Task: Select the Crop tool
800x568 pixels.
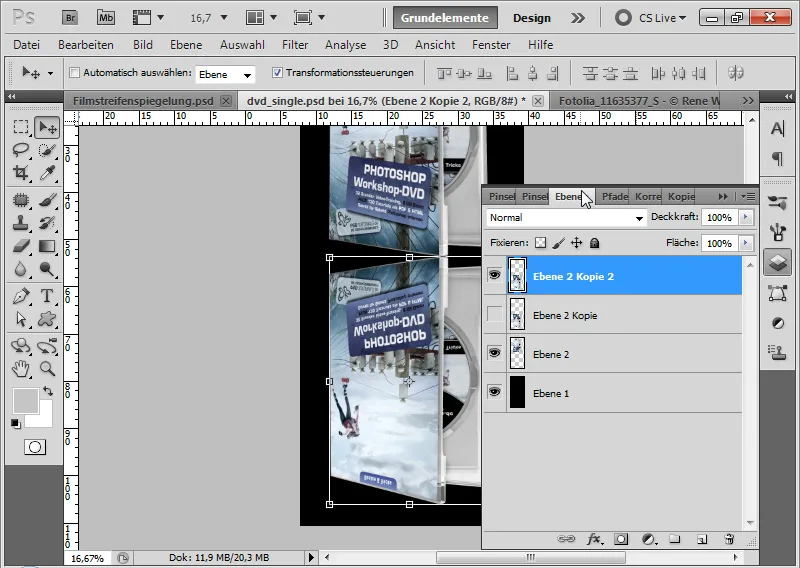Action: point(20,172)
